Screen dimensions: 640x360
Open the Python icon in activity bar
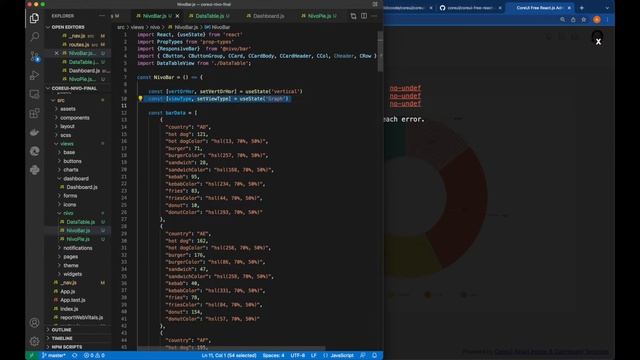click(35, 170)
